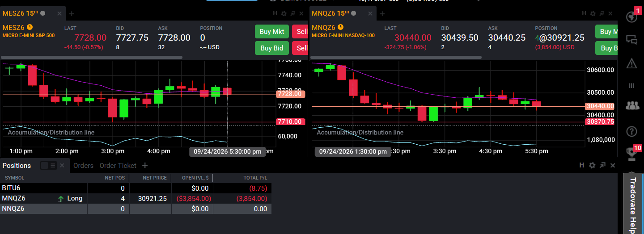Select the NNQZ6 position row

[136, 209]
